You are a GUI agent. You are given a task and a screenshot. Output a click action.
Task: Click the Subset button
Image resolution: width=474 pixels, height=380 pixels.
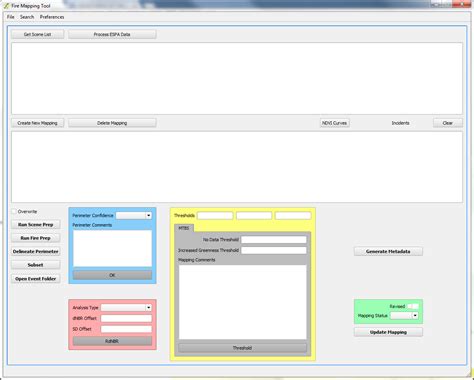coord(36,265)
